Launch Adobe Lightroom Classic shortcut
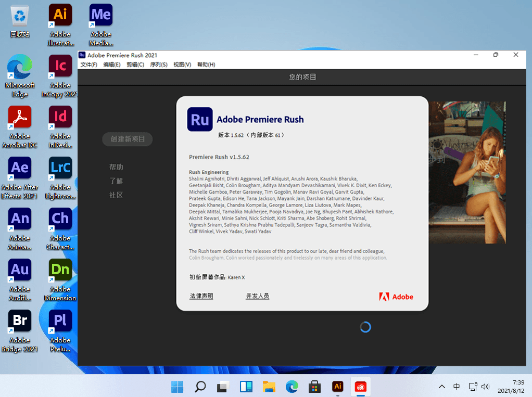The width and height of the screenshot is (532, 397). pos(60,178)
